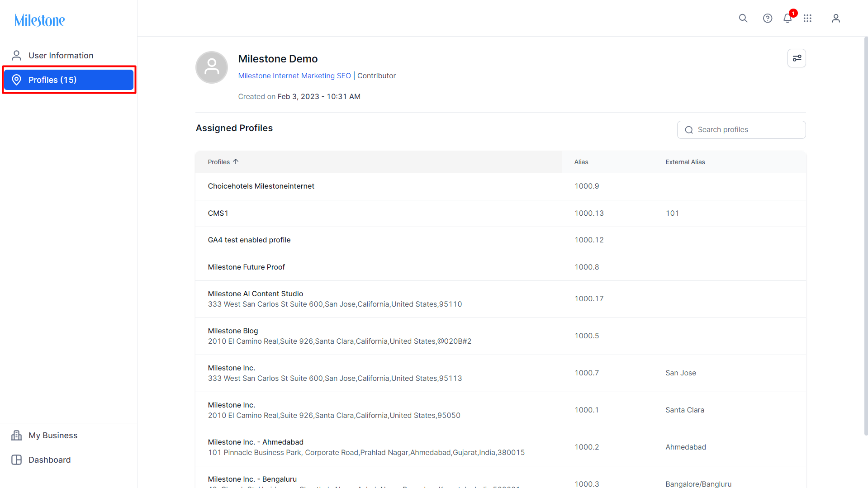The height and width of the screenshot is (488, 868).
Task: Select Choicehotels Milestoneinternet row
Action: click(501, 186)
